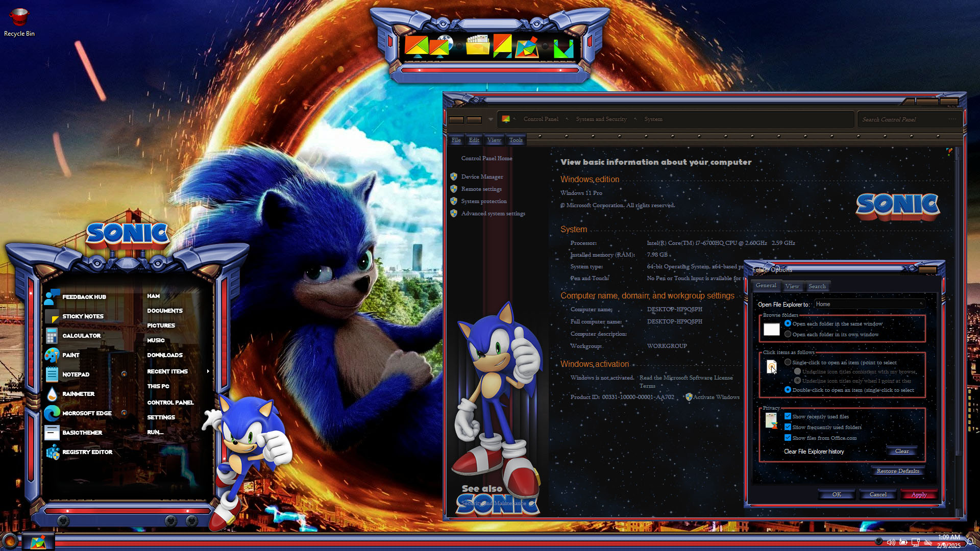Click the yellow folder icon in dock
The image size is (980, 551).
[478, 46]
